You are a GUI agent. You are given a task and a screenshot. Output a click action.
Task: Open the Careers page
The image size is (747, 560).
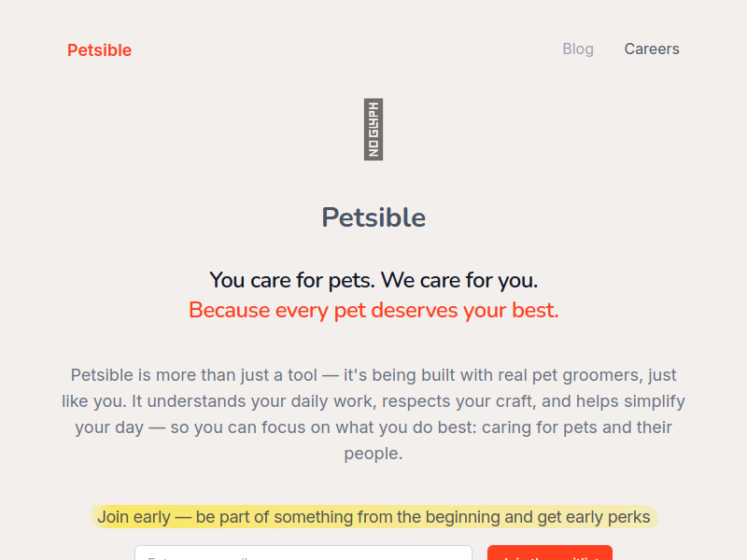coord(652,49)
